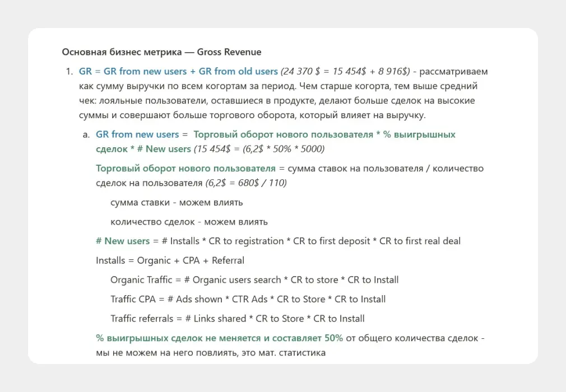Click the "Organic Traffic" formula line
Screen dimensions: 566x392
pos(254,279)
